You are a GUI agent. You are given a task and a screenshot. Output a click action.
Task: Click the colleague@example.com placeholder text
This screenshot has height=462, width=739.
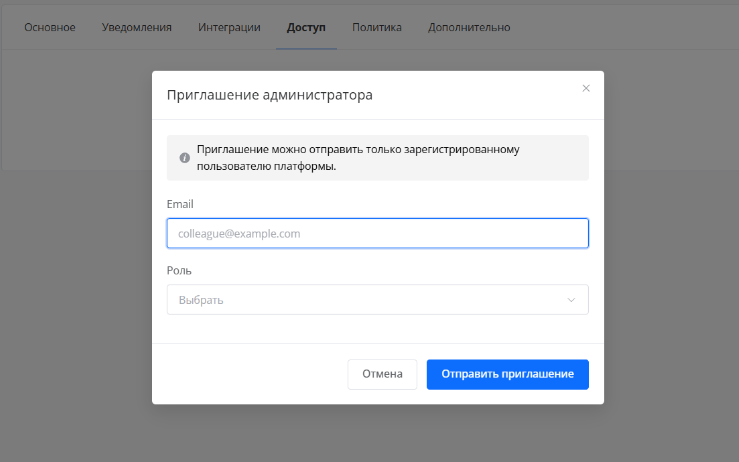(x=239, y=234)
